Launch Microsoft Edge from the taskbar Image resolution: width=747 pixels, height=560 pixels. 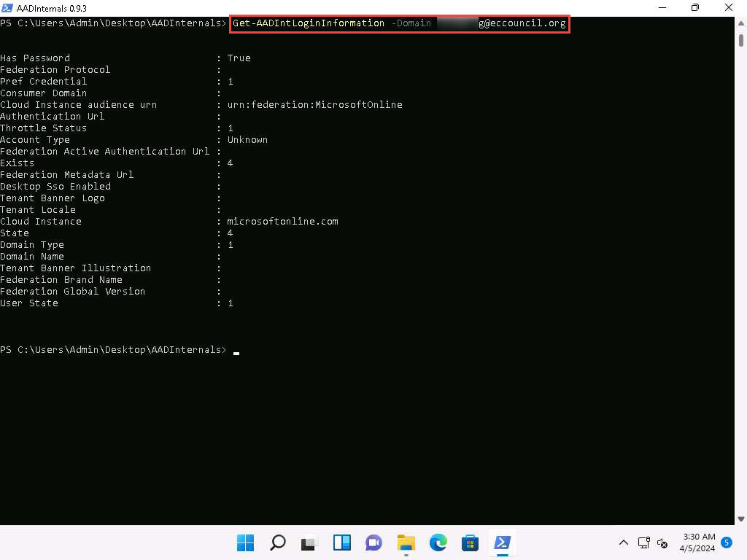tap(438, 542)
